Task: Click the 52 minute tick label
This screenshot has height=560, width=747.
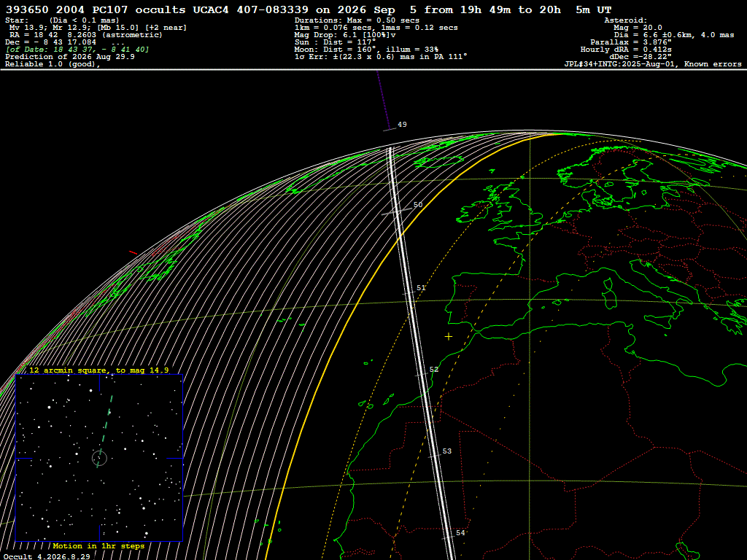Action: pyautogui.click(x=433, y=370)
